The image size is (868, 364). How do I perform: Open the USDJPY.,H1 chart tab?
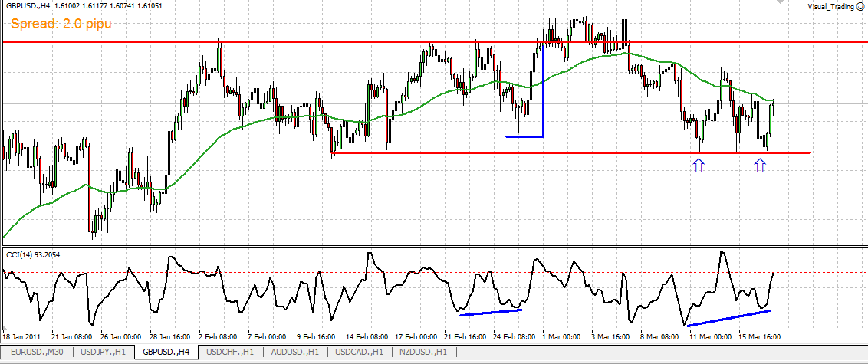[x=104, y=351]
